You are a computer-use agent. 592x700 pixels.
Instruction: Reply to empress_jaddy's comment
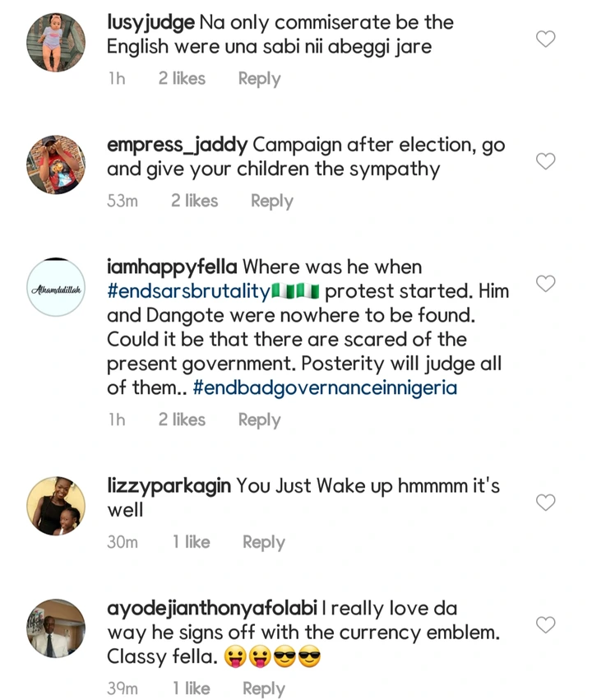tap(271, 201)
